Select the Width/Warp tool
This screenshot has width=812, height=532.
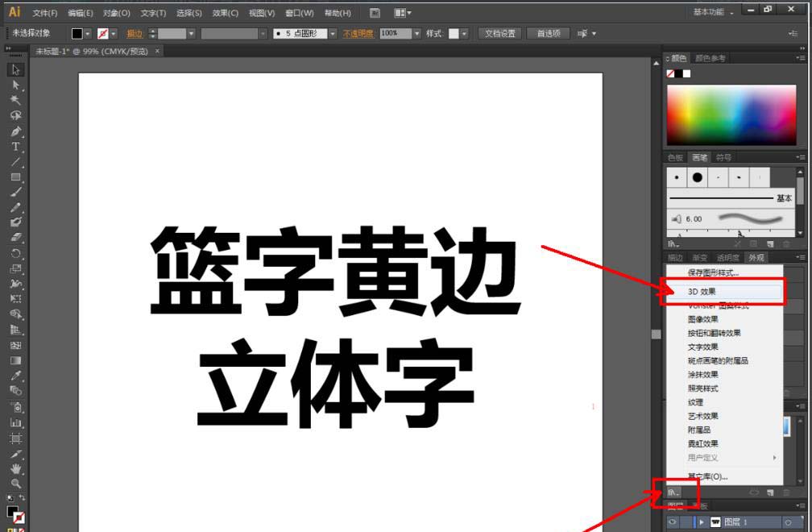(15, 284)
